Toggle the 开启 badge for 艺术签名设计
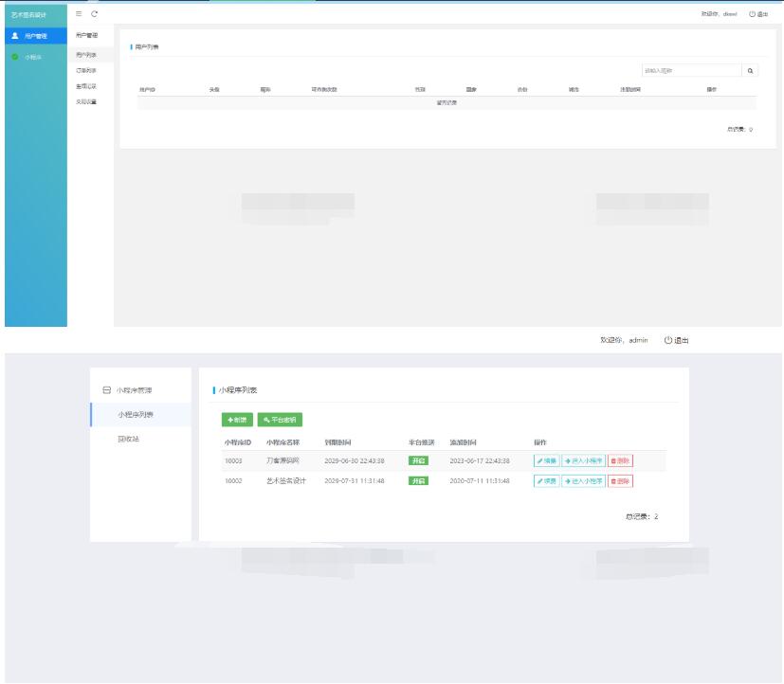Viewport: 784px width, 684px height. pyautogui.click(x=418, y=481)
